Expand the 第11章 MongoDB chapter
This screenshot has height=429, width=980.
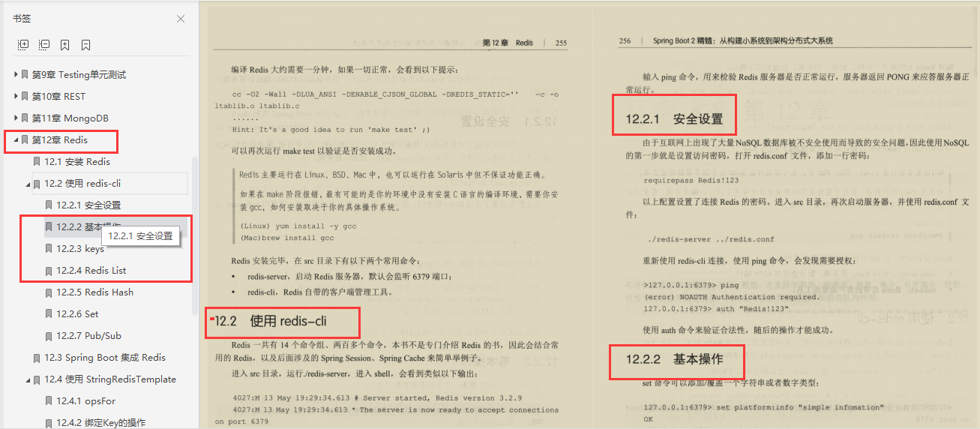point(16,118)
